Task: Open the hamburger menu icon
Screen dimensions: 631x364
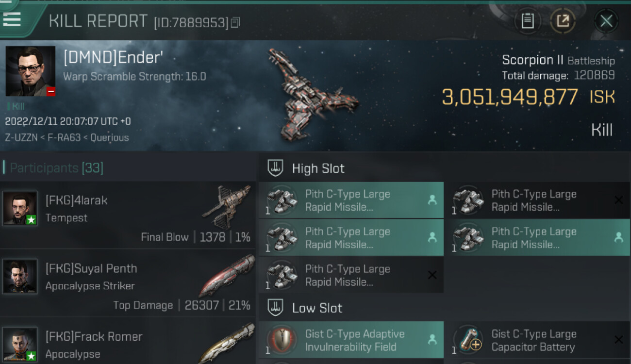Action: (x=12, y=19)
